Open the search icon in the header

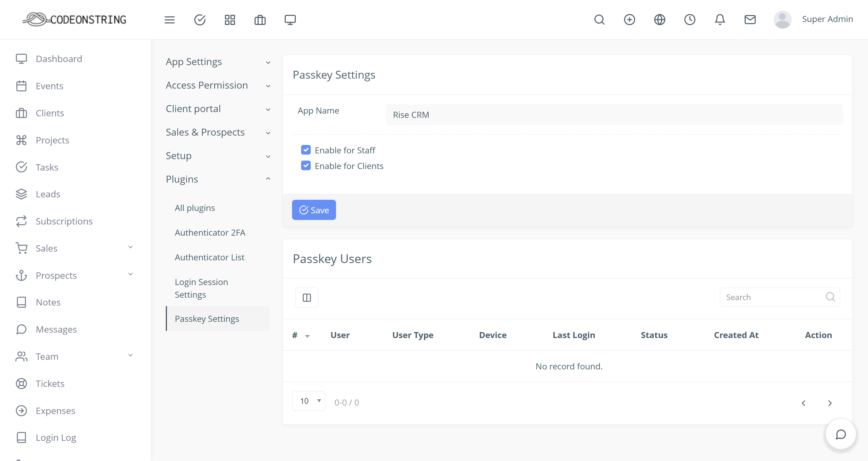(599, 20)
